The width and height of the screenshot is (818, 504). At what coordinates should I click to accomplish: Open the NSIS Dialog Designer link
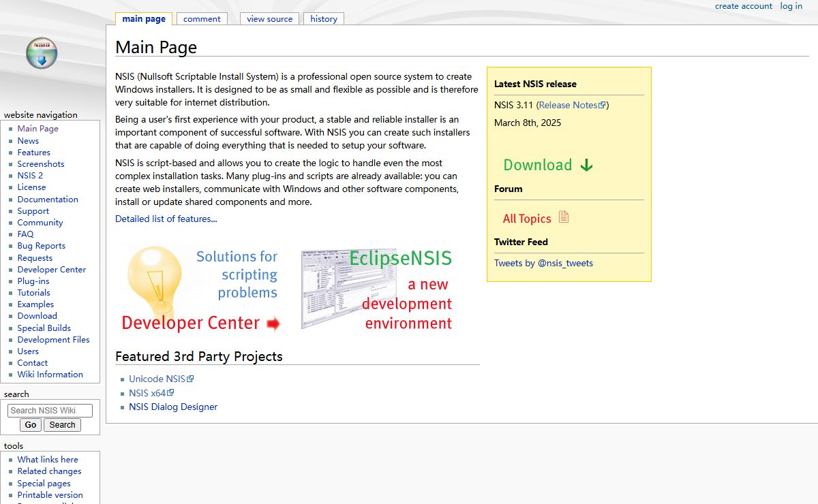[x=173, y=407]
